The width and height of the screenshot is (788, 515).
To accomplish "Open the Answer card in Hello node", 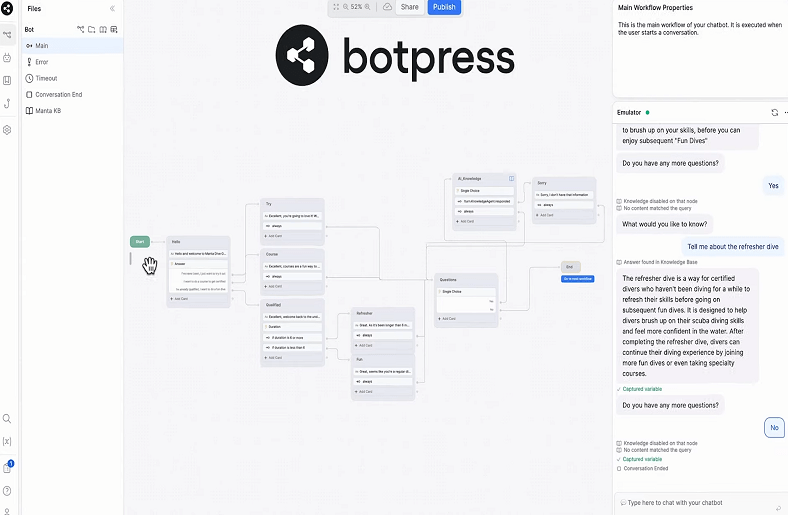I will point(199,264).
